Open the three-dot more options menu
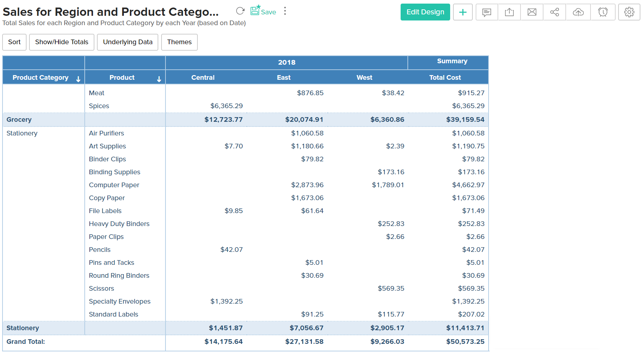The image size is (644, 355). (285, 11)
